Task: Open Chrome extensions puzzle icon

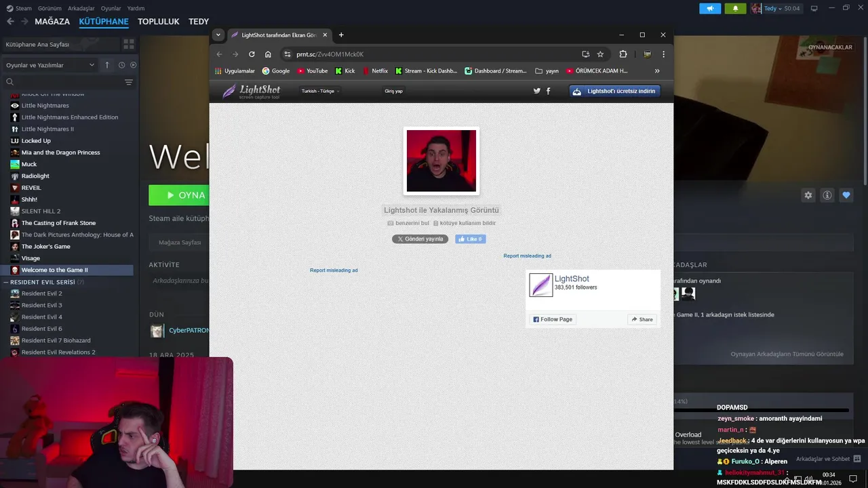Action: pyautogui.click(x=623, y=54)
